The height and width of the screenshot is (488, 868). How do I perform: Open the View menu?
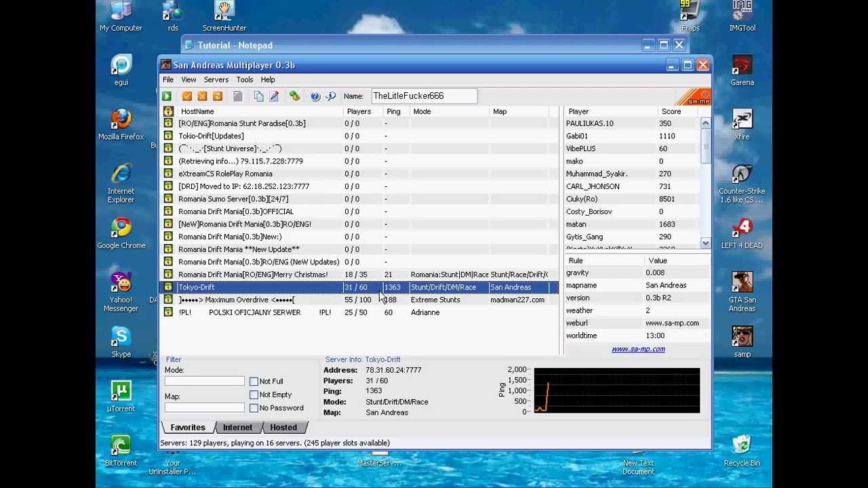[x=189, y=79]
